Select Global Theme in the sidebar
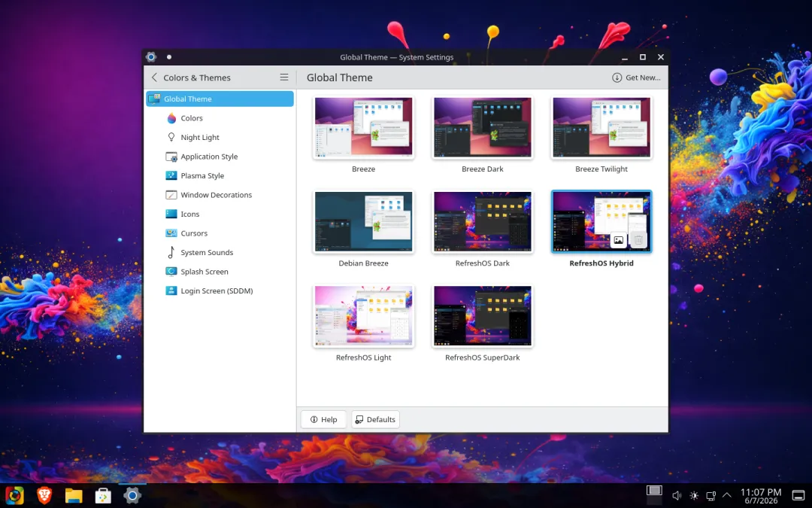The height and width of the screenshot is (508, 812). point(220,99)
